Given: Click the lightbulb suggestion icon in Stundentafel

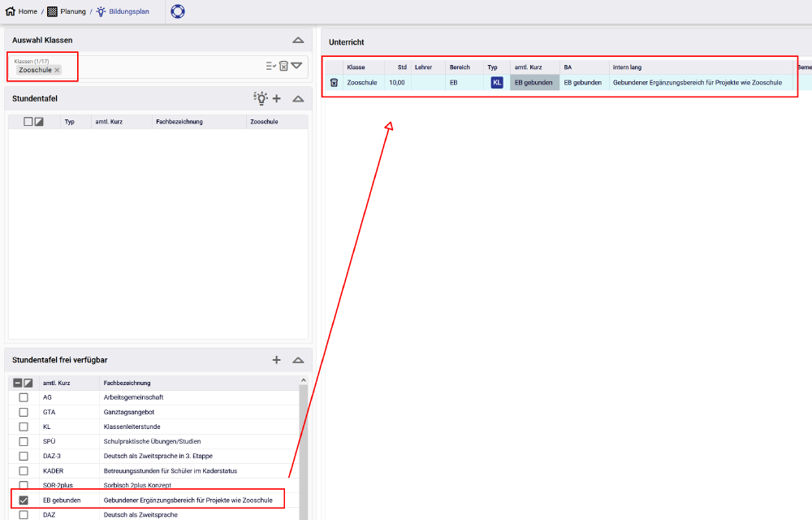Looking at the screenshot, I should 260,98.
